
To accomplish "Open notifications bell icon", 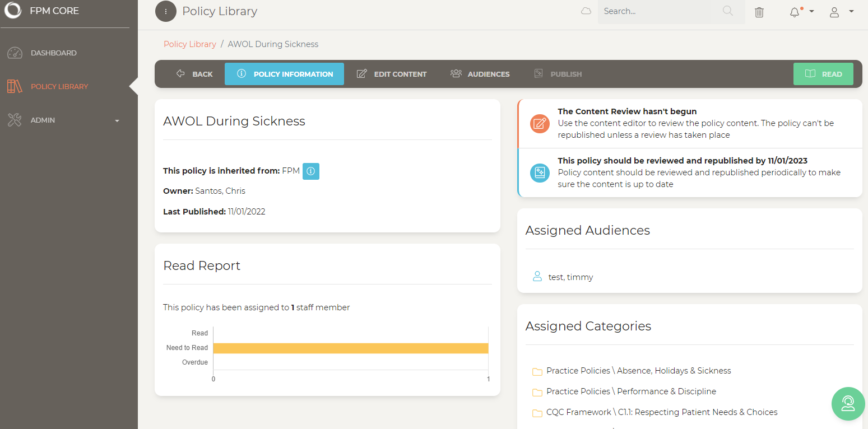I will [795, 12].
